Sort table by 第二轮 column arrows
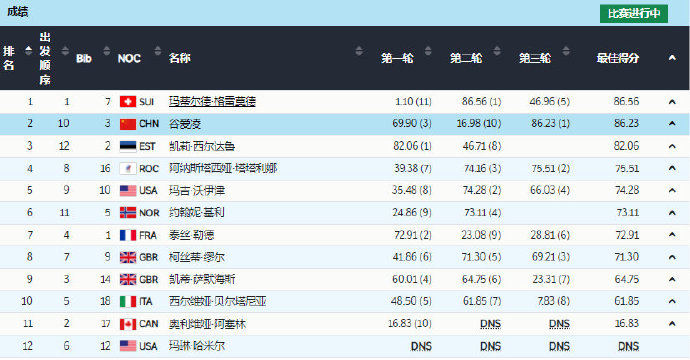The height and width of the screenshot is (360, 690). [497, 51]
